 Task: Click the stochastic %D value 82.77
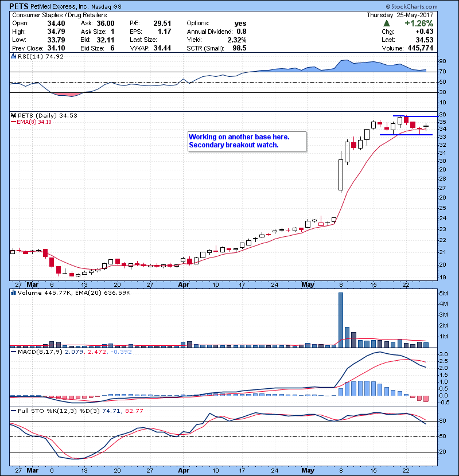134,411
